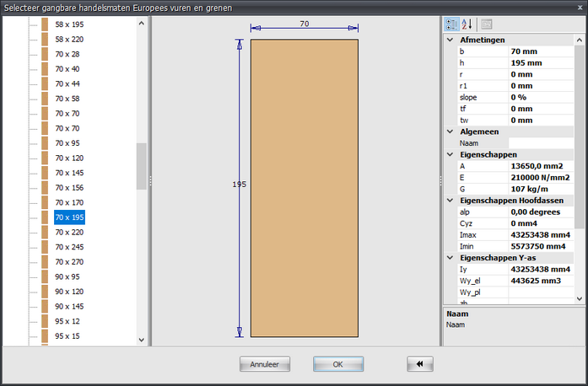Viewport: 588px width, 386px height.
Task: Click the slope value 0 %
Action: point(541,97)
